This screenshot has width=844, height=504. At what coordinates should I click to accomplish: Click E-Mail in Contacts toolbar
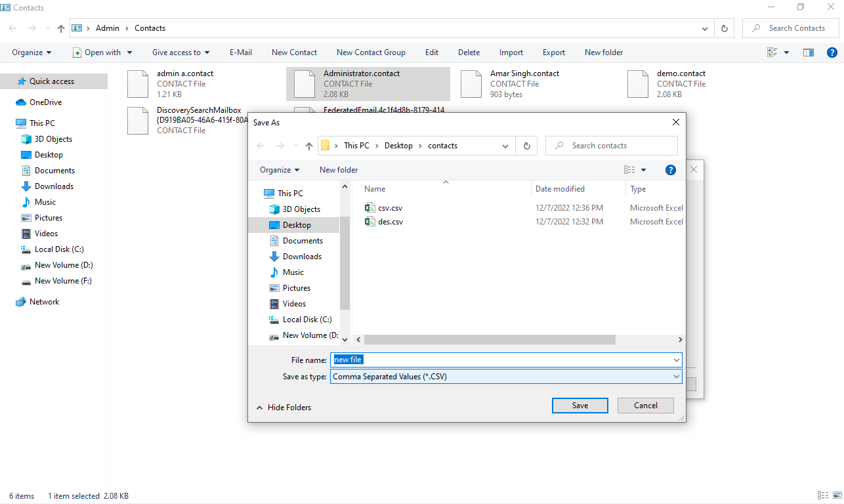tap(241, 52)
